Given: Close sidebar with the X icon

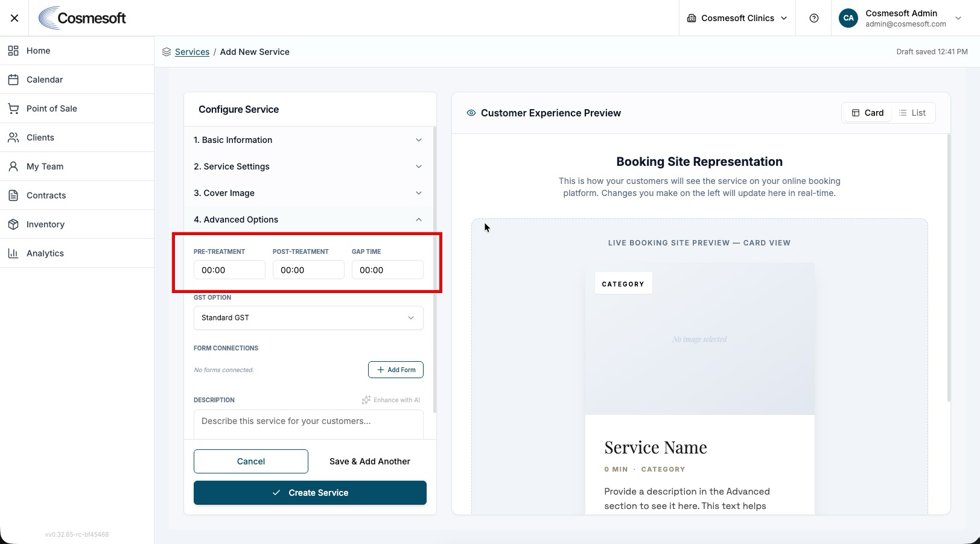Looking at the screenshot, I should (14, 18).
